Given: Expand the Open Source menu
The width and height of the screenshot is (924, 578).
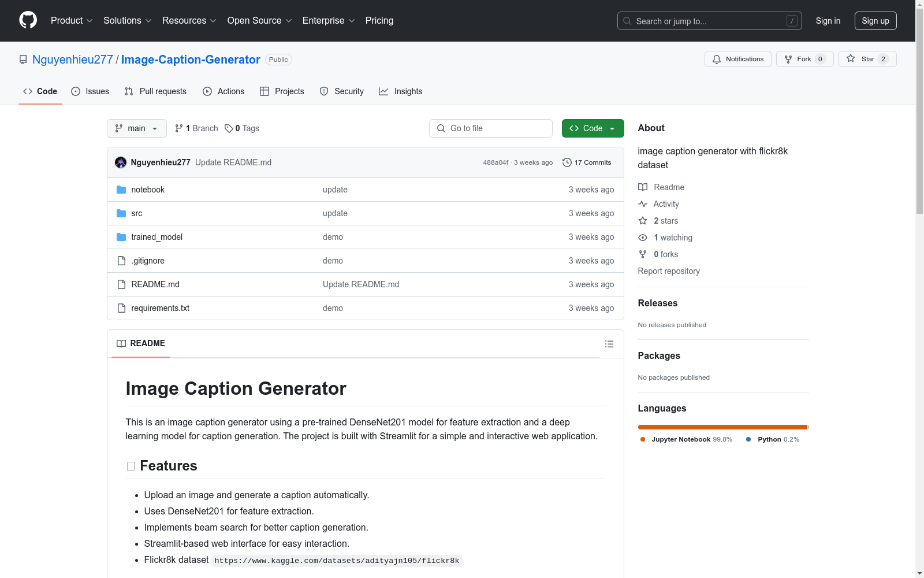Looking at the screenshot, I should [259, 21].
